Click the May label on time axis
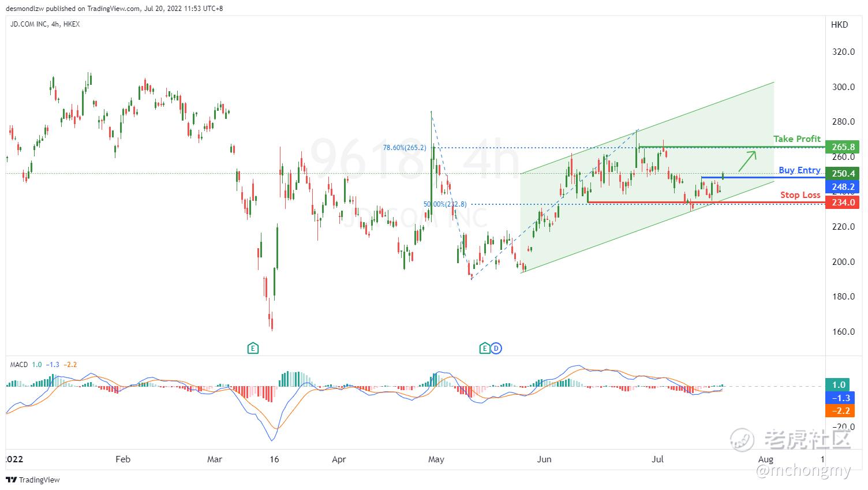Screen dimensions: 868x490 coord(436,459)
